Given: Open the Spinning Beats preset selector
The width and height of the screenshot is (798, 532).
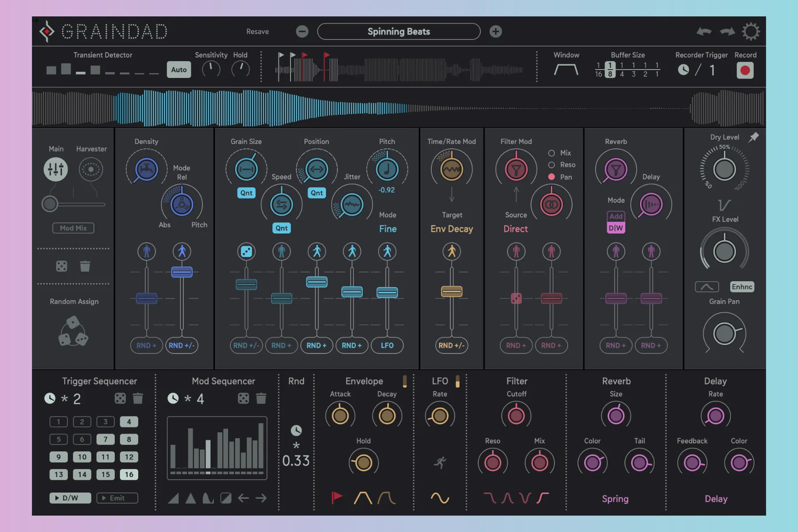Looking at the screenshot, I should tap(399, 31).
